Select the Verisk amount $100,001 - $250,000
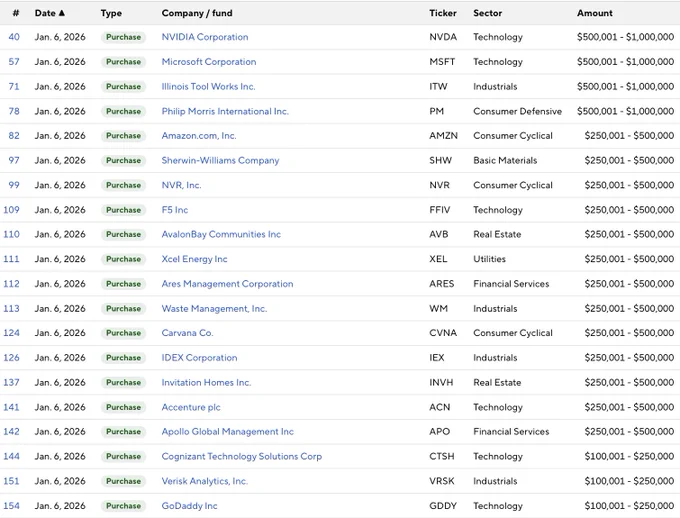Image resolution: width=680 pixels, height=518 pixels. (629, 481)
